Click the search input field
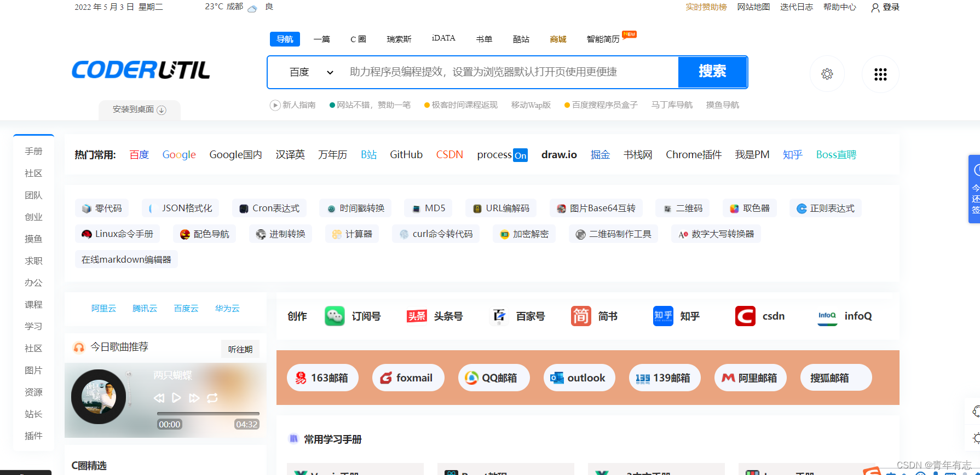This screenshot has height=475, width=980. (509, 72)
